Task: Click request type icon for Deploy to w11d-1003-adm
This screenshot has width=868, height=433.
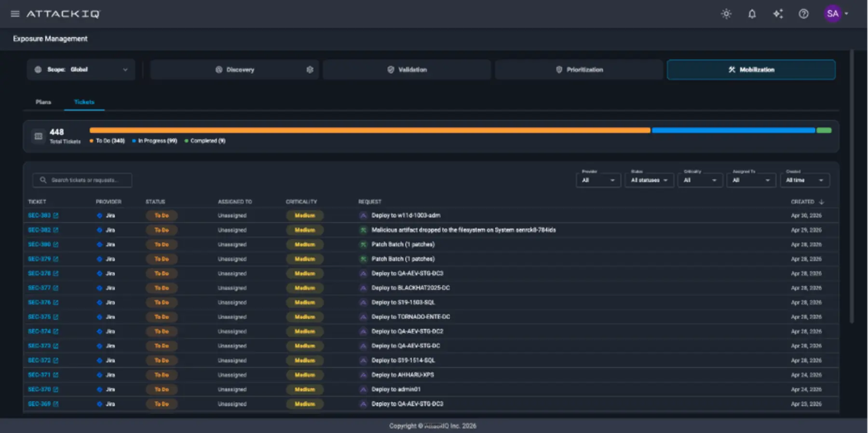Action: point(364,216)
